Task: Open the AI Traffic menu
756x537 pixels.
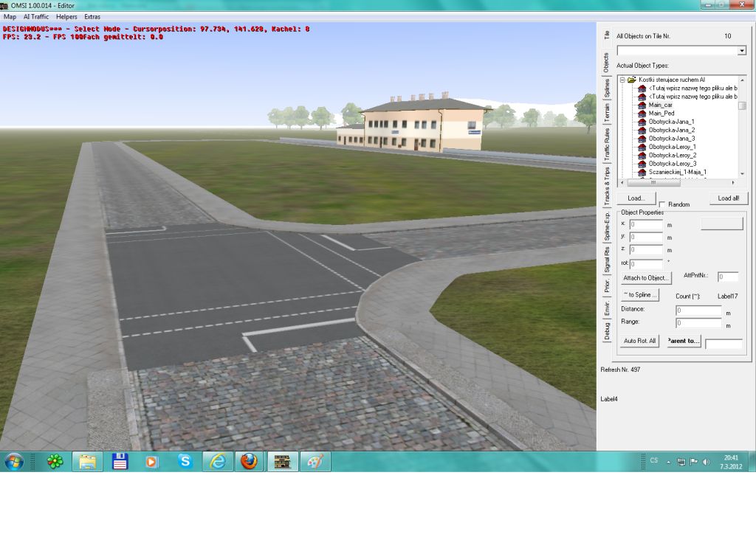Action: [36, 16]
